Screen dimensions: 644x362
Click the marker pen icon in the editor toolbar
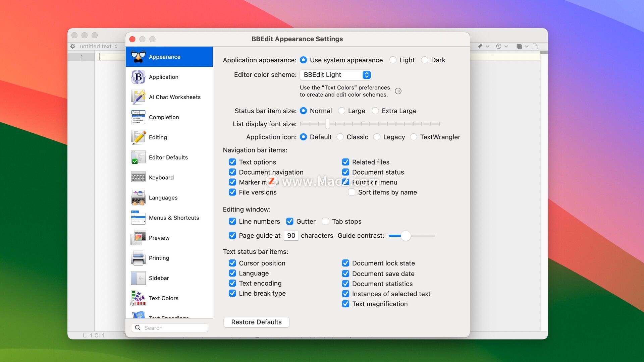(x=480, y=46)
